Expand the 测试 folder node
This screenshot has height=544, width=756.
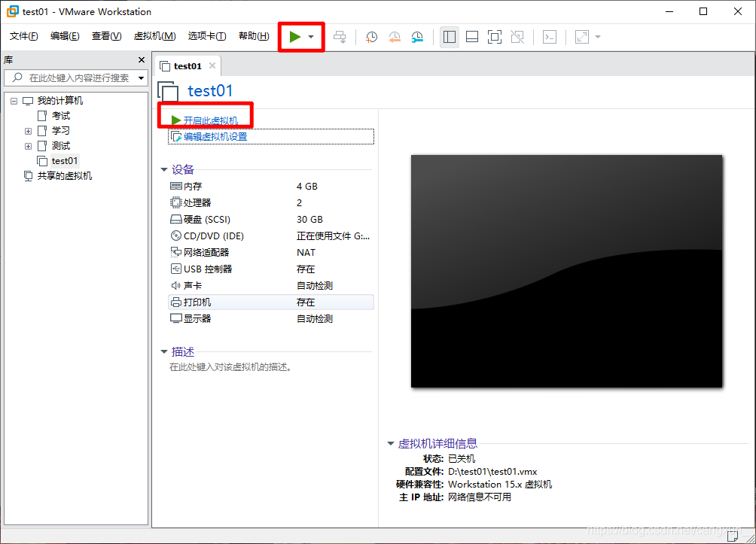click(28, 146)
